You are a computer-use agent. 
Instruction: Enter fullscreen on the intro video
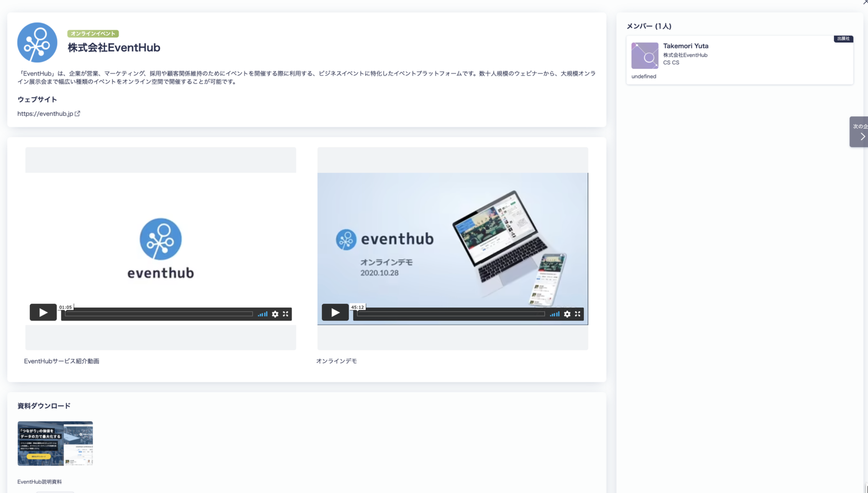(x=286, y=314)
